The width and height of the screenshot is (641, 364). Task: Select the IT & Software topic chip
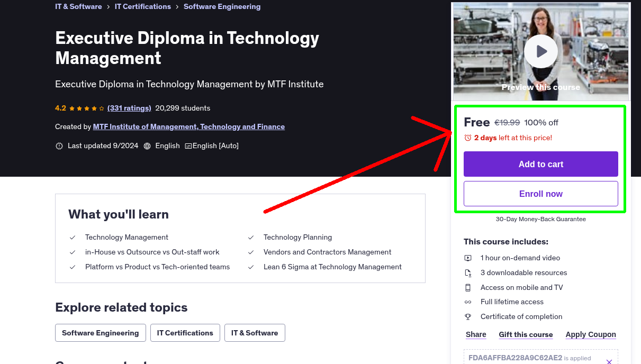[255, 333]
